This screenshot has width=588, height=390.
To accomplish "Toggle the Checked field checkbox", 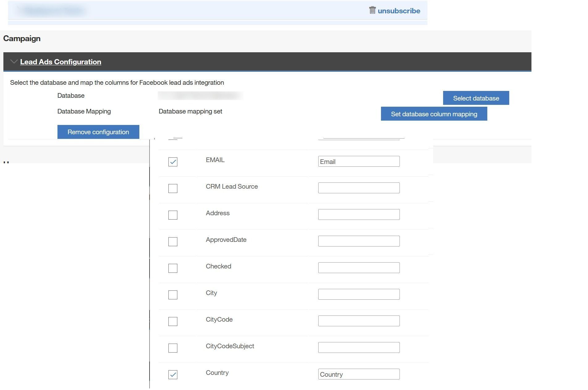I will pos(173,268).
